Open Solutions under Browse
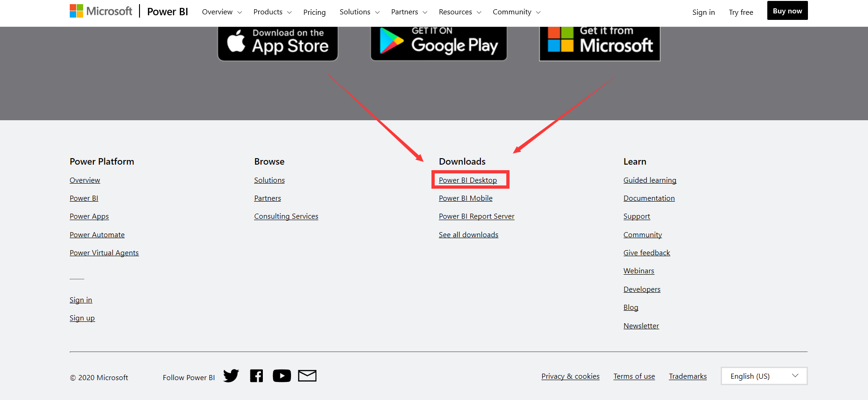868x400 pixels. 269,180
